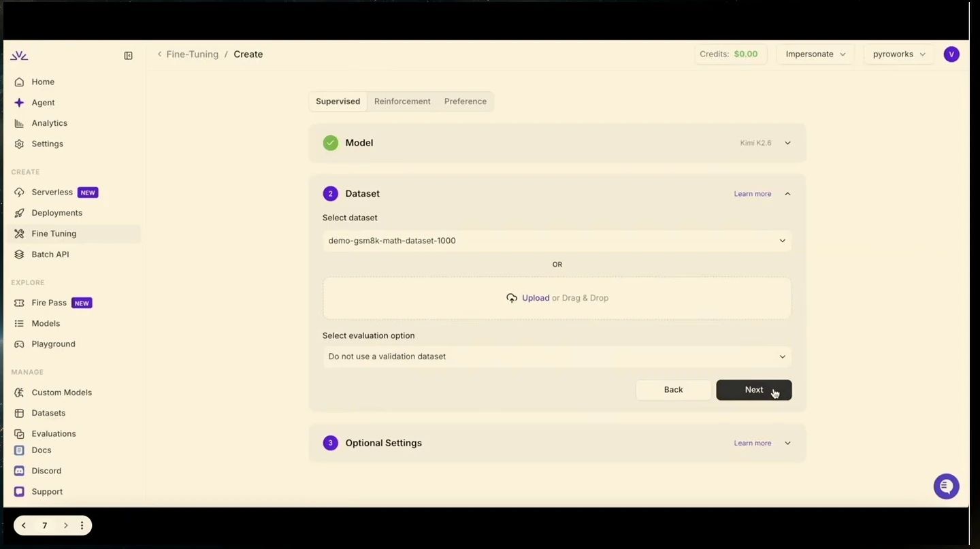
Task: Open Batch API page
Action: click(x=50, y=254)
